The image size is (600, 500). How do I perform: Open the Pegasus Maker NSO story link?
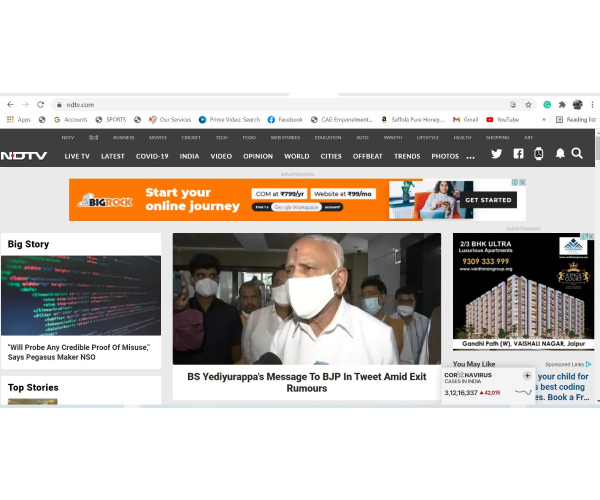[x=79, y=352]
